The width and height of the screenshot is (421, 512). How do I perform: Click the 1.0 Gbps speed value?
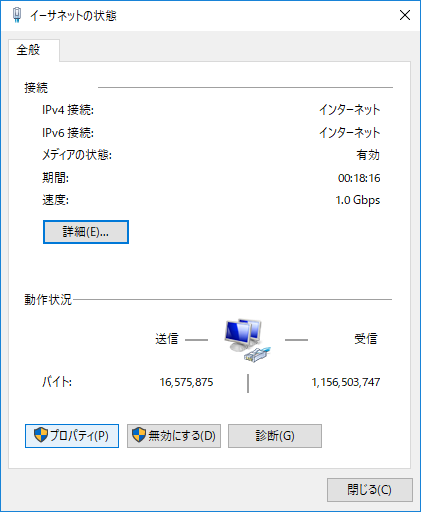coord(358,200)
